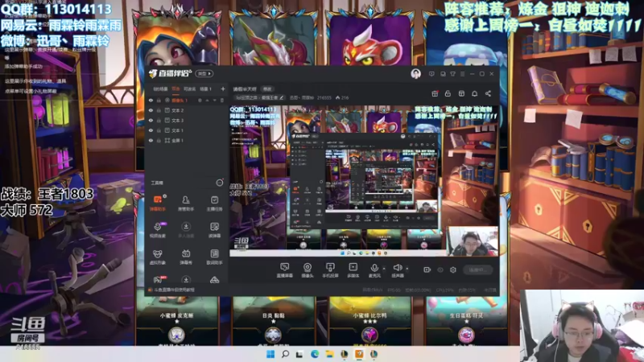Toggle the preview eye icon in bottom bar
The height and width of the screenshot is (362, 644).
pos(440,269)
